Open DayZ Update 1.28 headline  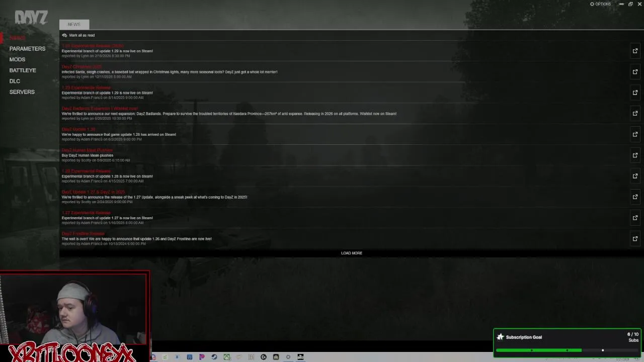pyautogui.click(x=78, y=129)
